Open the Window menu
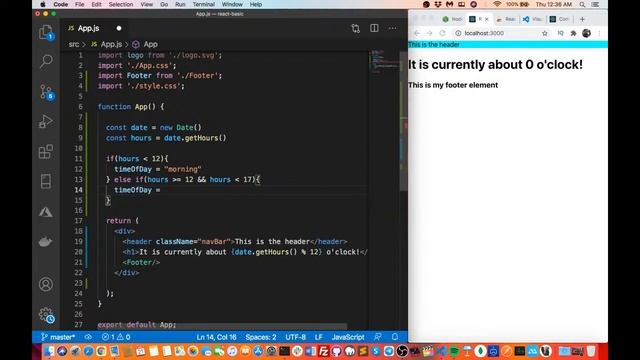Image resolution: width=640 pixels, height=360 pixels. 232,4
